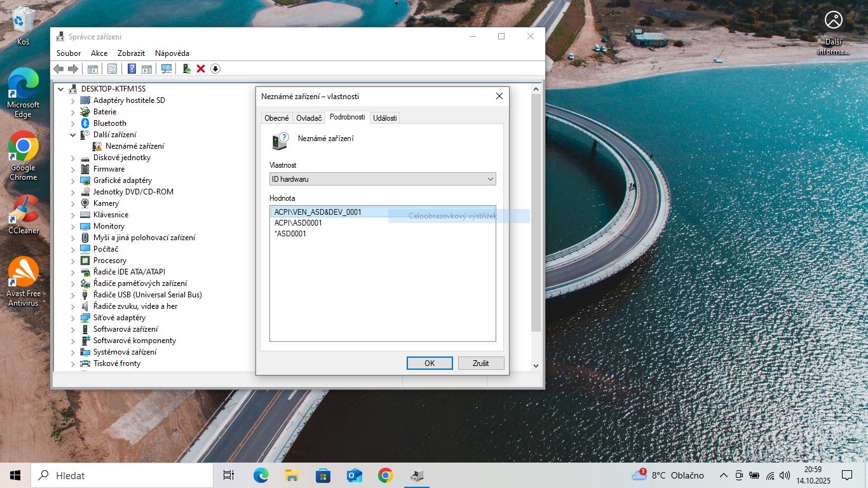This screenshot has width=868, height=488.
Task: Open the notification center icon
Action: pyautogui.click(x=846, y=475)
